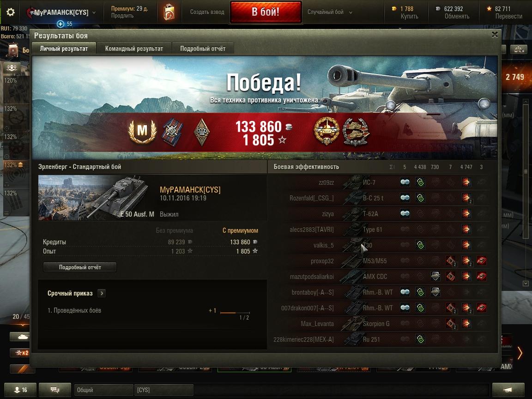The width and height of the screenshot is (532, 399).
Task: Click the contacts icon showing 16
Action: coord(20,390)
